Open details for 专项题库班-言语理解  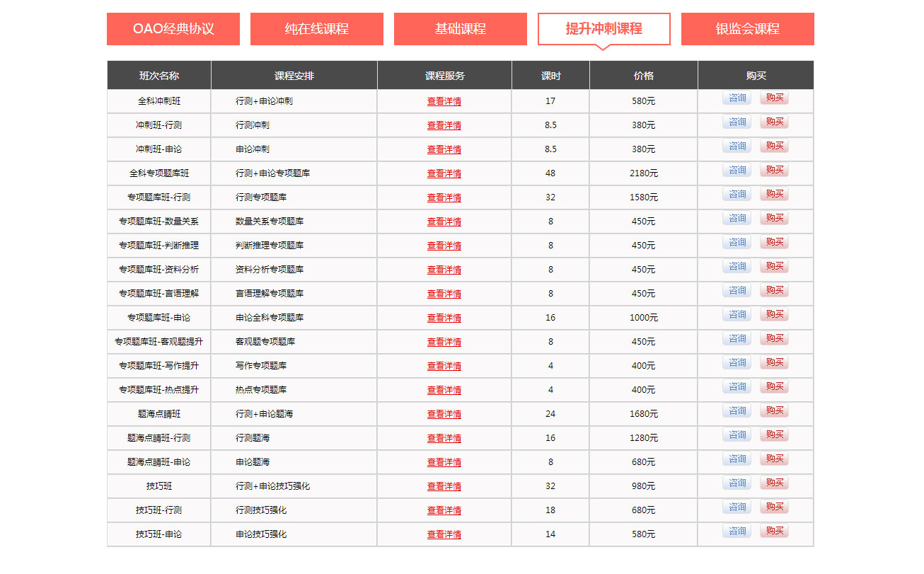[444, 294]
